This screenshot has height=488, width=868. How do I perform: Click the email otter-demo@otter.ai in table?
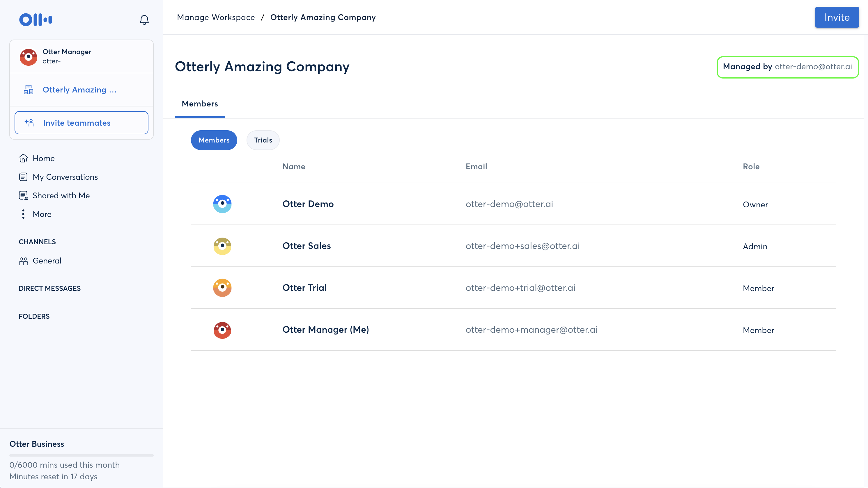(x=509, y=204)
